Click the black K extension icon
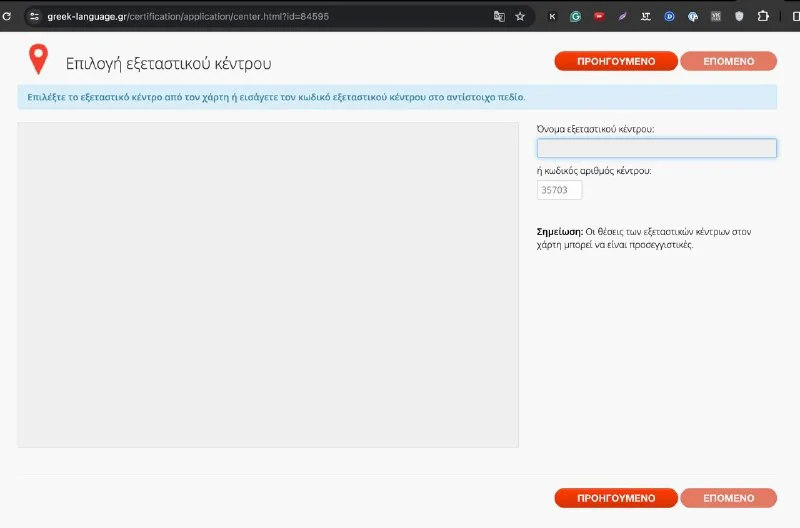 [552, 16]
